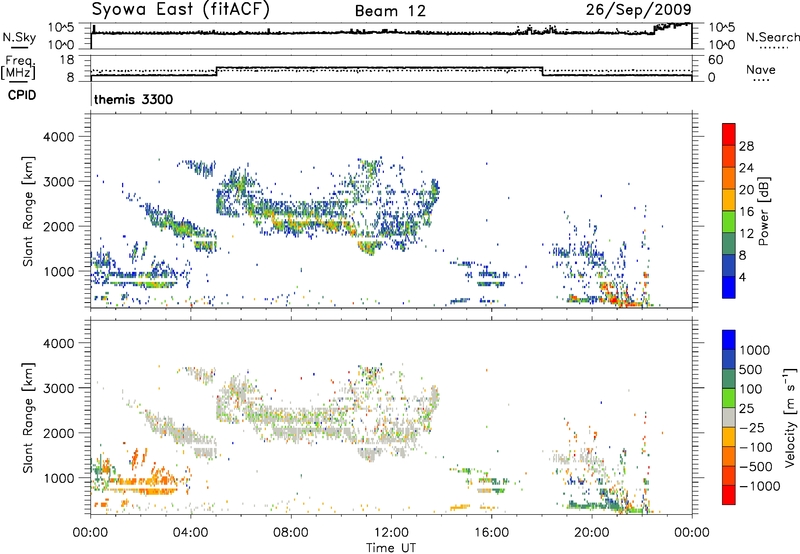Click the power panel 'Slant Range [km]' label

click(28, 211)
